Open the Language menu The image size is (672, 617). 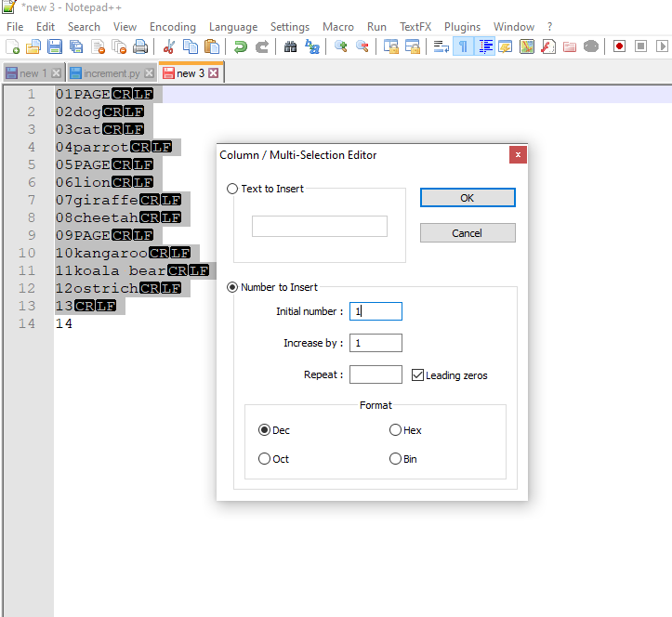[x=233, y=27]
